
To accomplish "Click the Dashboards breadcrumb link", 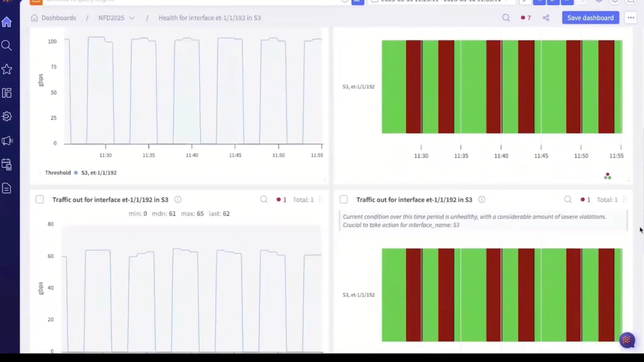I will (x=59, y=18).
